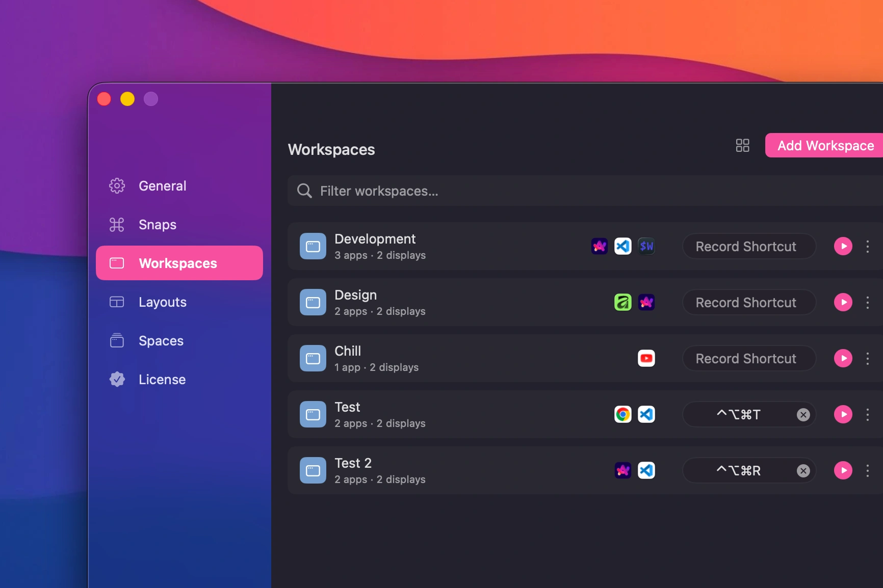Click the purple star app icon in Development row
This screenshot has height=588, width=883.
600,247
